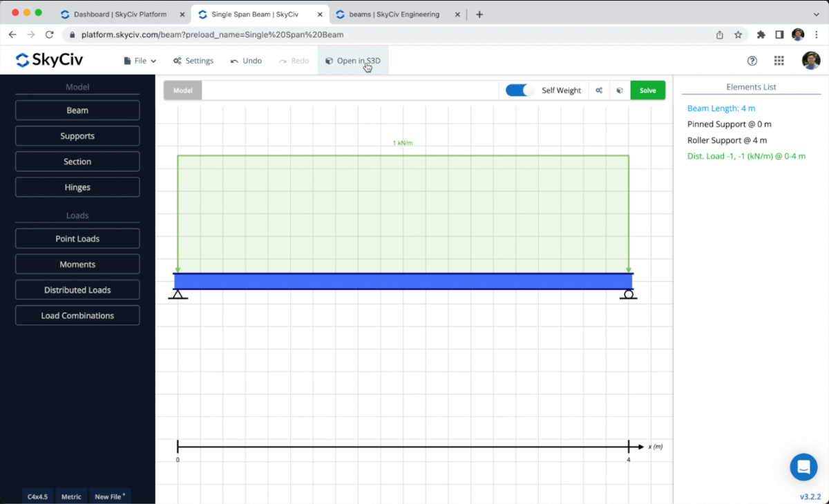Open the File dropdown menu
Screen dimensions: 829x504
[x=140, y=61]
